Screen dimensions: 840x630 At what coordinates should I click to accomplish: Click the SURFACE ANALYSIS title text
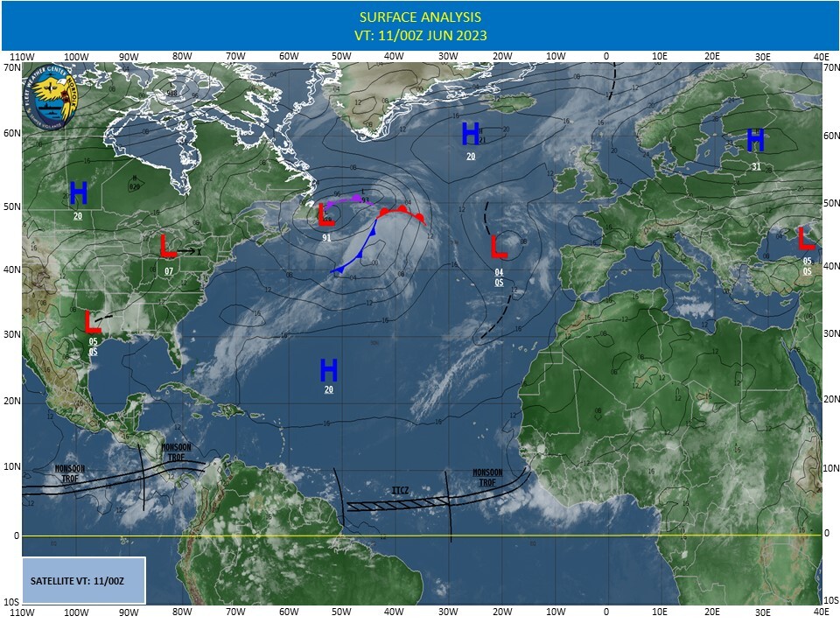coord(420,17)
